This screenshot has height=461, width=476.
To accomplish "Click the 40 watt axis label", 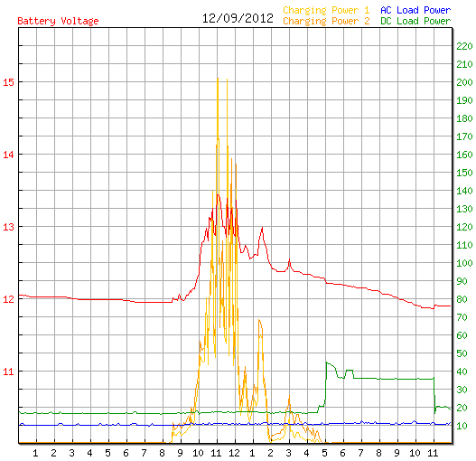I will point(462,372).
